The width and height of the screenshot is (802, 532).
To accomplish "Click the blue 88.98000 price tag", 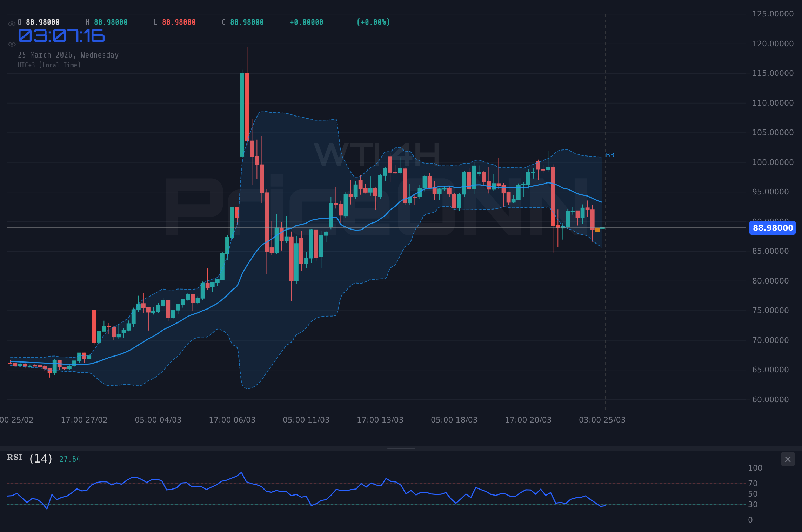I will pos(772,228).
